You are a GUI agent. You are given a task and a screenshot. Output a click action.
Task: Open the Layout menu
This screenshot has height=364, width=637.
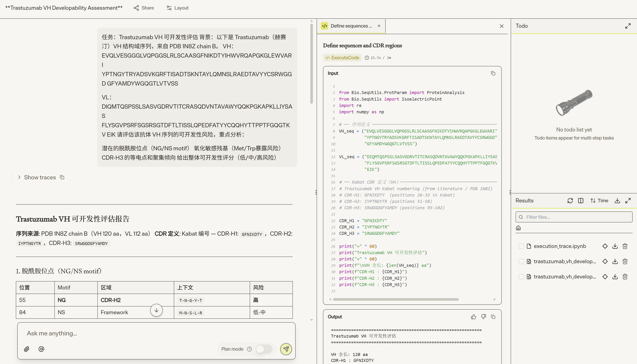(x=177, y=8)
